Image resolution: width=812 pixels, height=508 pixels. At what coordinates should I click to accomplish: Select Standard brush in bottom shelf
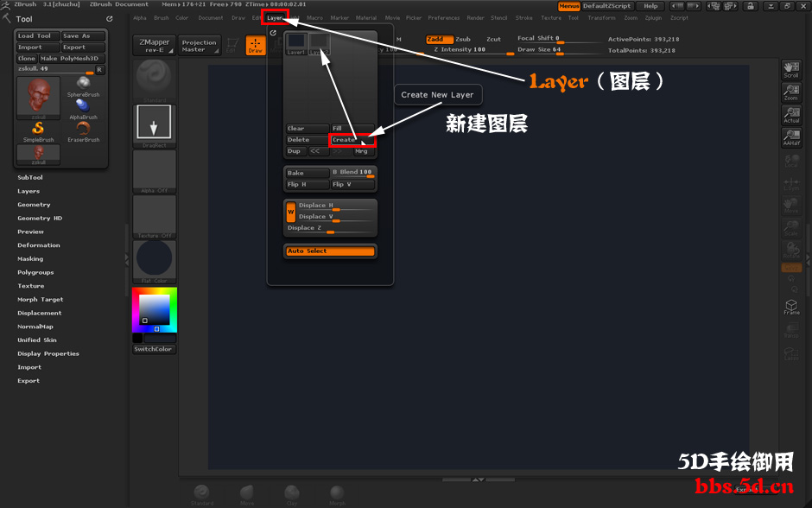tap(201, 495)
